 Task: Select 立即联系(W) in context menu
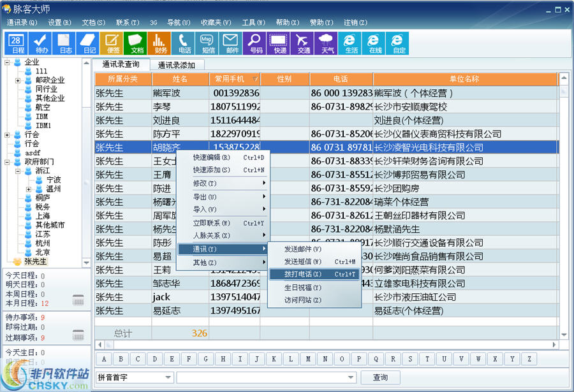coord(223,223)
